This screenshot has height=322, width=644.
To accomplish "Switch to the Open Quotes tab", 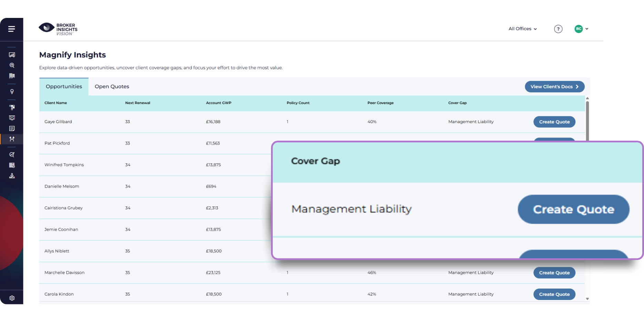I will pos(112,87).
